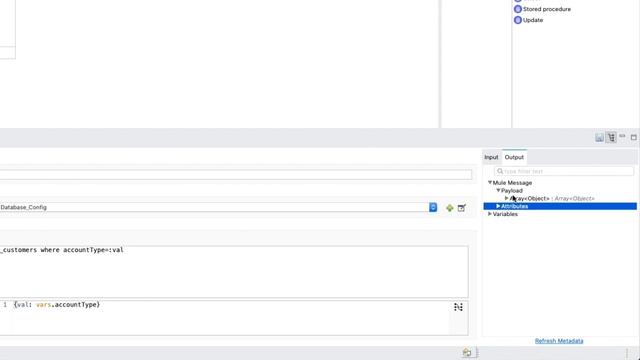Select the 'Payload' tree label
This screenshot has width=640, height=360.
(512, 191)
